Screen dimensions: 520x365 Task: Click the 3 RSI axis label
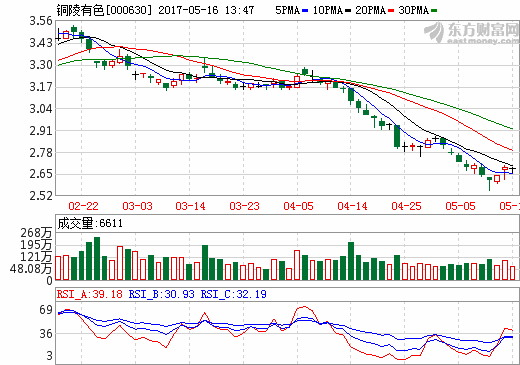pos(50,356)
